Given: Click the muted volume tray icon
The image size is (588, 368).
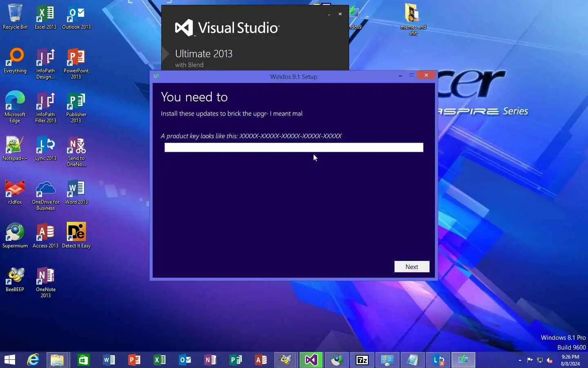Looking at the screenshot, I should 550,360.
